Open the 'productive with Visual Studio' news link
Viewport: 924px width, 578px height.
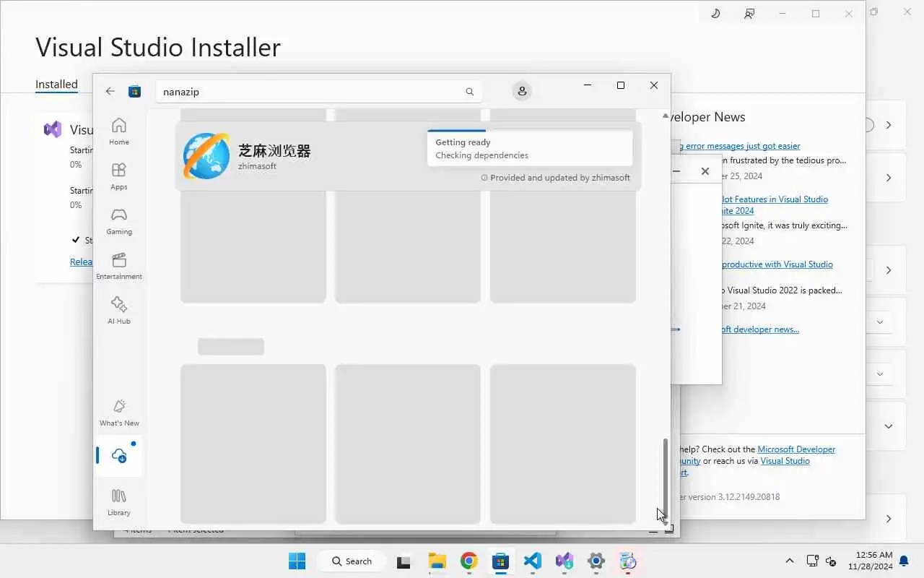(x=777, y=264)
